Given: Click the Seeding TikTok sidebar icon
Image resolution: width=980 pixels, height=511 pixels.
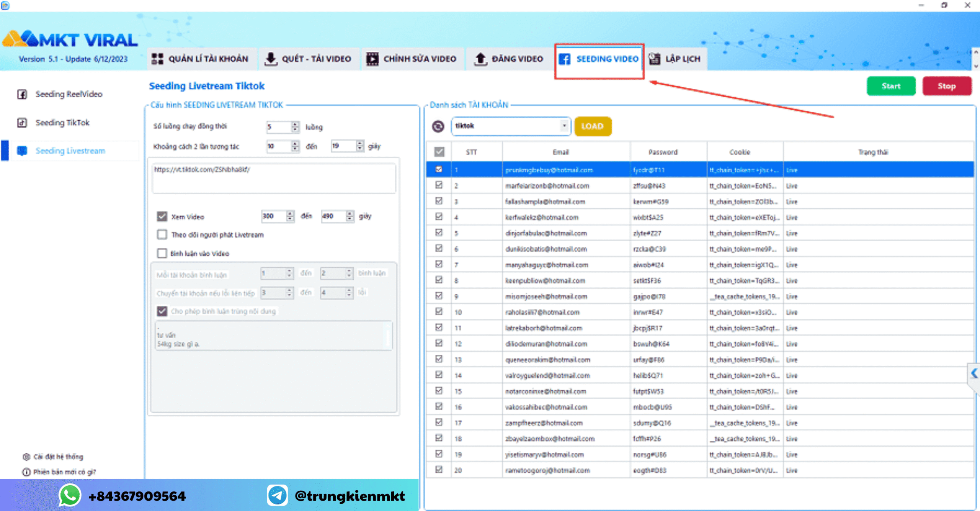Looking at the screenshot, I should [22, 123].
